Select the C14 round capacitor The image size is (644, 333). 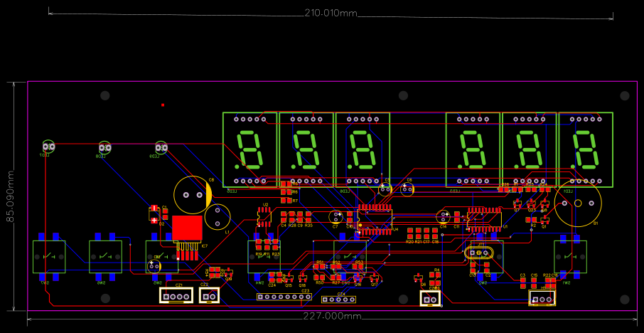[x=443, y=216]
